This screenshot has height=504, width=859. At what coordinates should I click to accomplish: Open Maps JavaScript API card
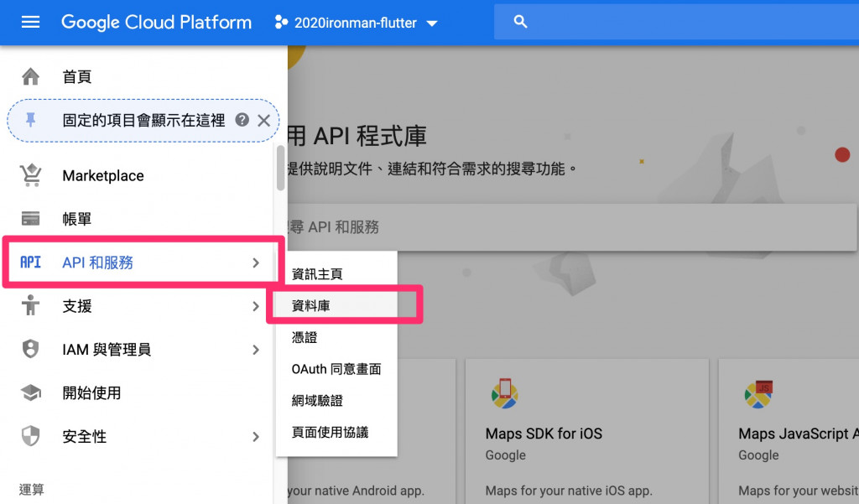(789, 432)
